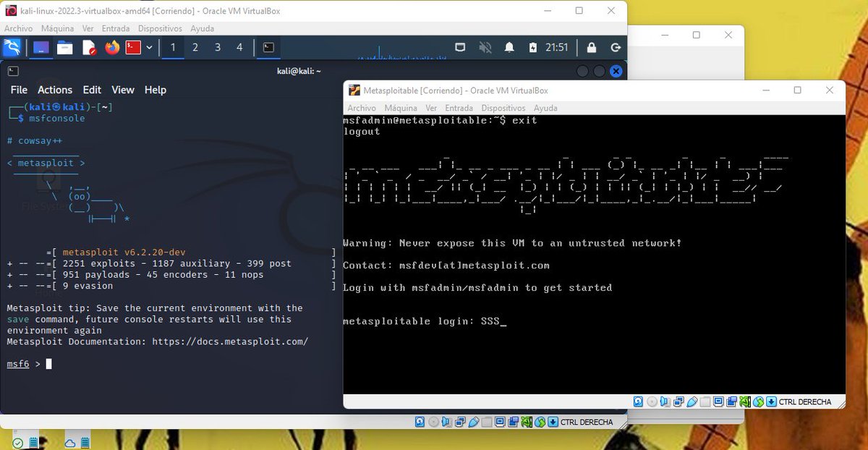Viewport: 868px width, 450px height.
Task: Click hard disk indicator in Kali VM status bar
Action: click(420, 422)
